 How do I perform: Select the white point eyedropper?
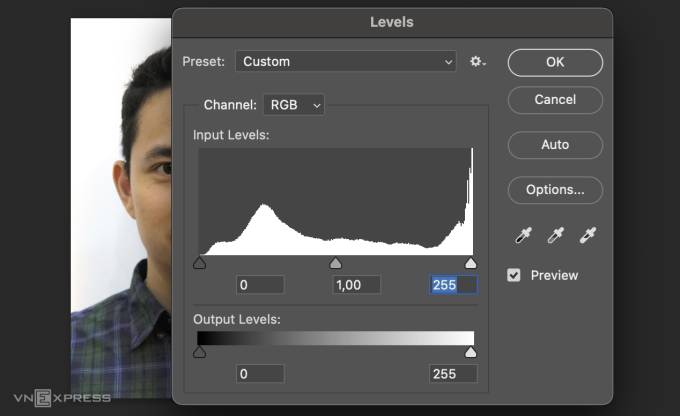coord(588,235)
